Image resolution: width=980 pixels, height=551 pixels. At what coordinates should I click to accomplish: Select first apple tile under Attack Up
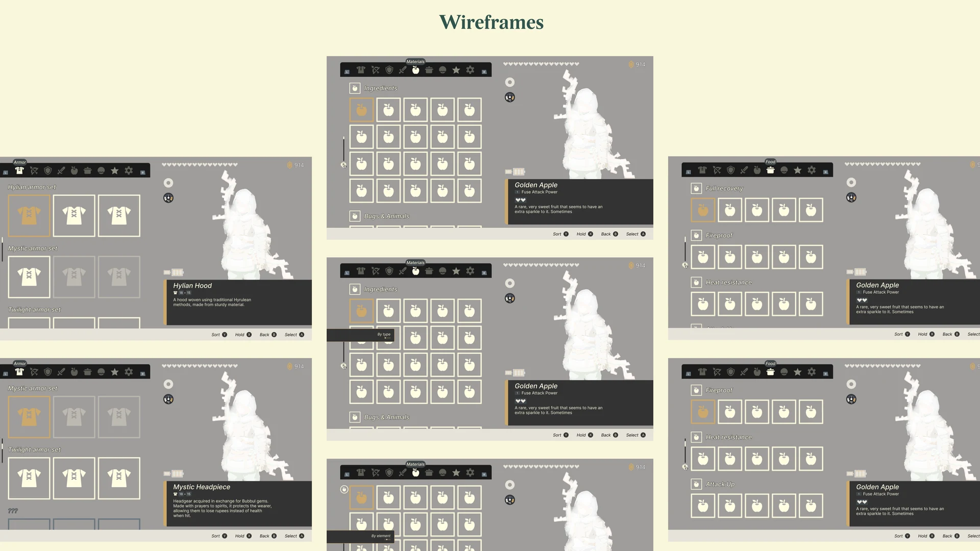coord(703,506)
